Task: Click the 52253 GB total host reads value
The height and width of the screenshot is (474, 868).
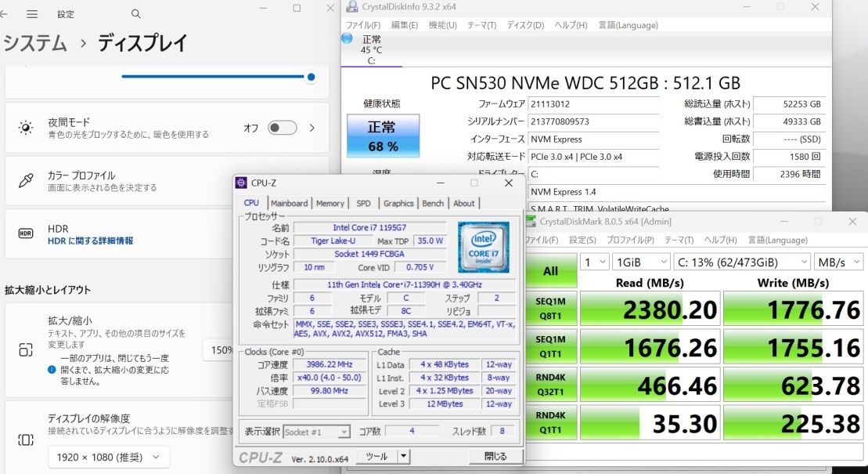Action: pos(788,104)
